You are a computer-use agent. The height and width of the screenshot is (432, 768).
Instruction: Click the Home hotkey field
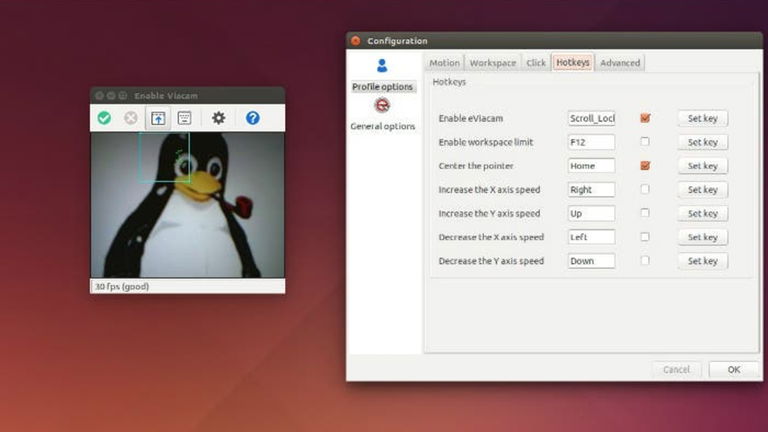pyautogui.click(x=591, y=166)
